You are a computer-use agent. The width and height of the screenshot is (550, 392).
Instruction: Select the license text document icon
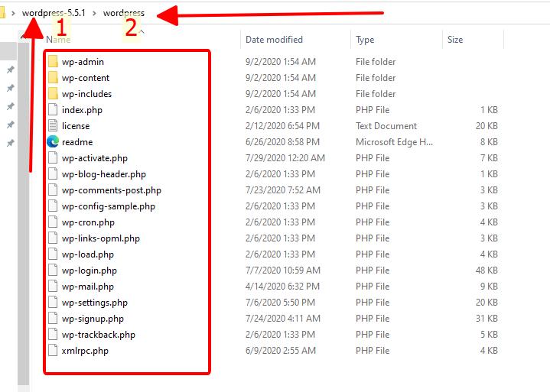point(53,126)
